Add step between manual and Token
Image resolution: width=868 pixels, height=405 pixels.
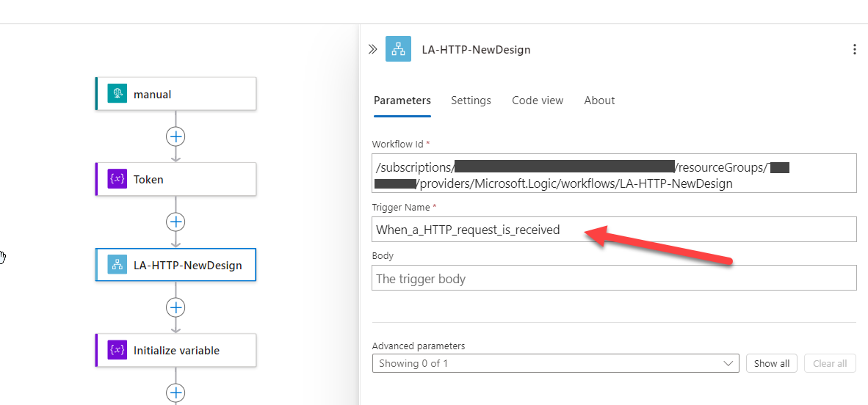pyautogui.click(x=176, y=136)
